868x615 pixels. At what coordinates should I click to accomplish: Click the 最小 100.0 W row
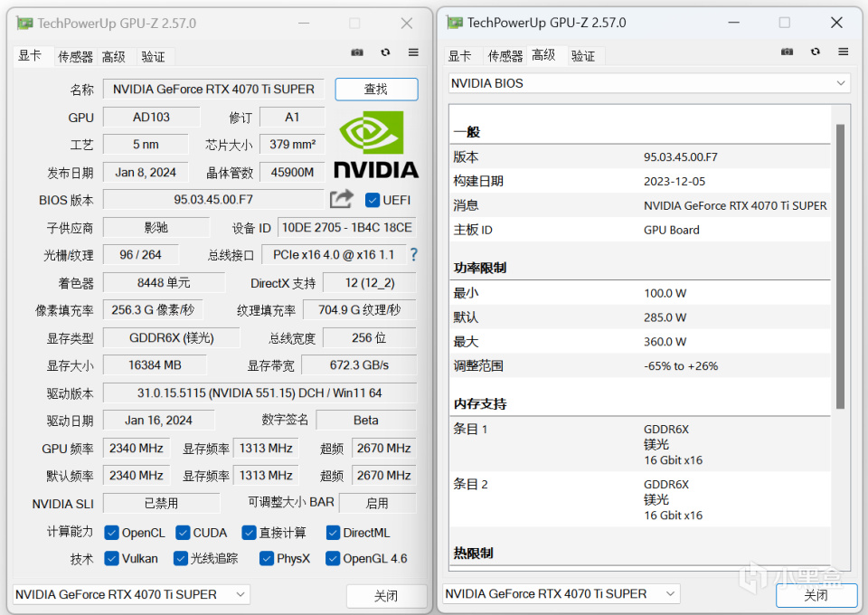coord(640,293)
